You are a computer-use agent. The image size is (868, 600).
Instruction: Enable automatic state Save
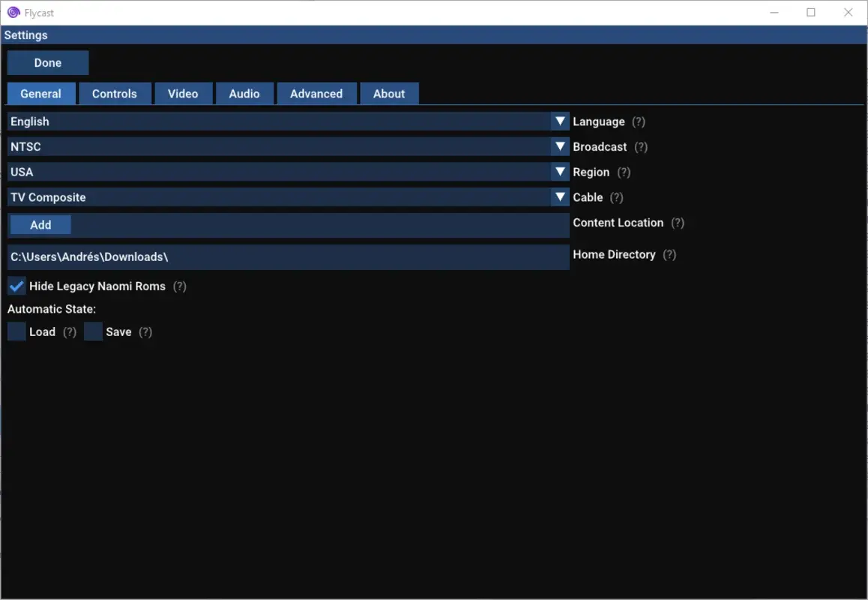93,331
